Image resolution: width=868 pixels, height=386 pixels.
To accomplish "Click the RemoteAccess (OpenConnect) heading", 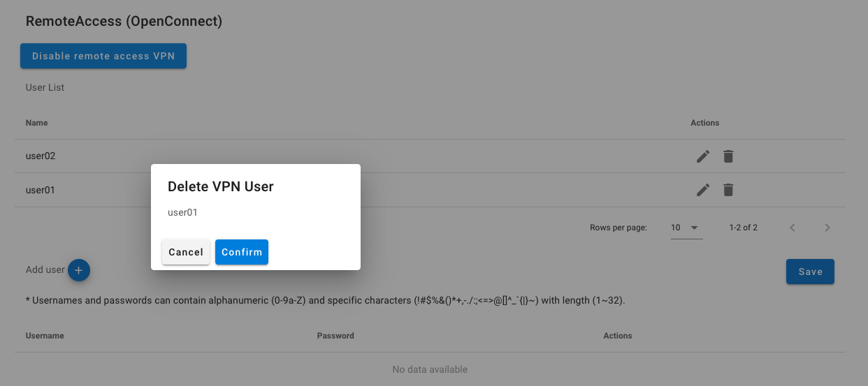I will (124, 21).
